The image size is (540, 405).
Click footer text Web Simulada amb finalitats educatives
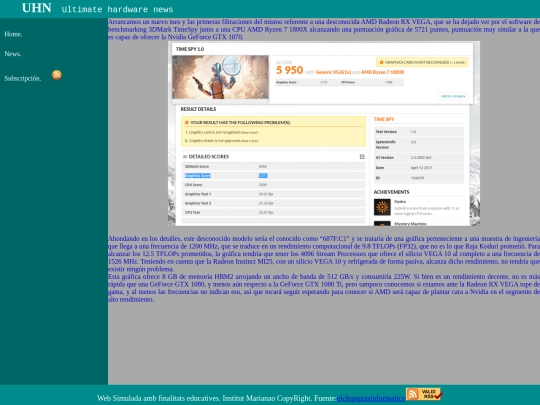[x=158, y=398]
